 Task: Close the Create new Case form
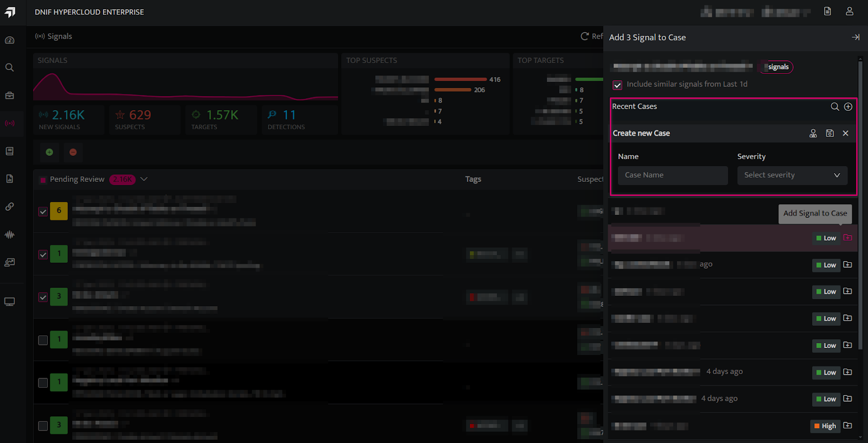[x=845, y=134]
